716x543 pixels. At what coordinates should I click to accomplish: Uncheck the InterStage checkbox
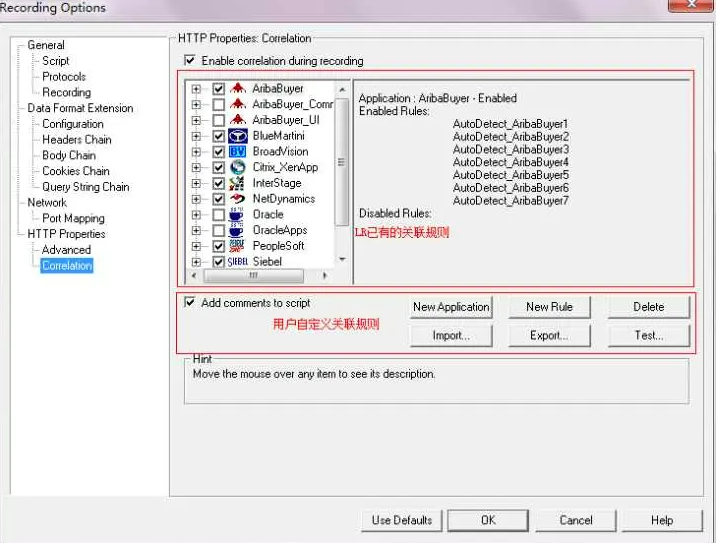click(219, 183)
